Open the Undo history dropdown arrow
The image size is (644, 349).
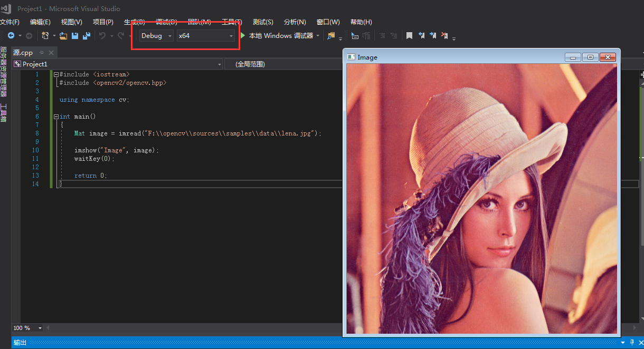point(111,36)
